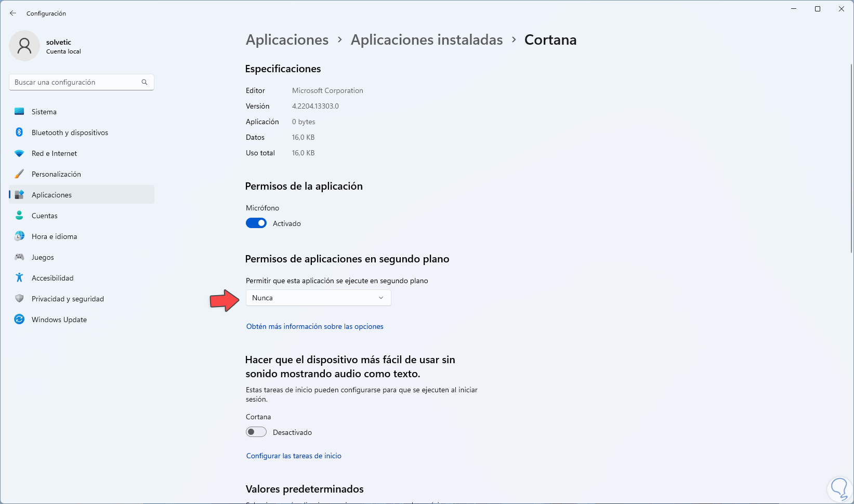The height and width of the screenshot is (504, 854).
Task: Click the Windows Update refresh icon
Action: (x=19, y=320)
